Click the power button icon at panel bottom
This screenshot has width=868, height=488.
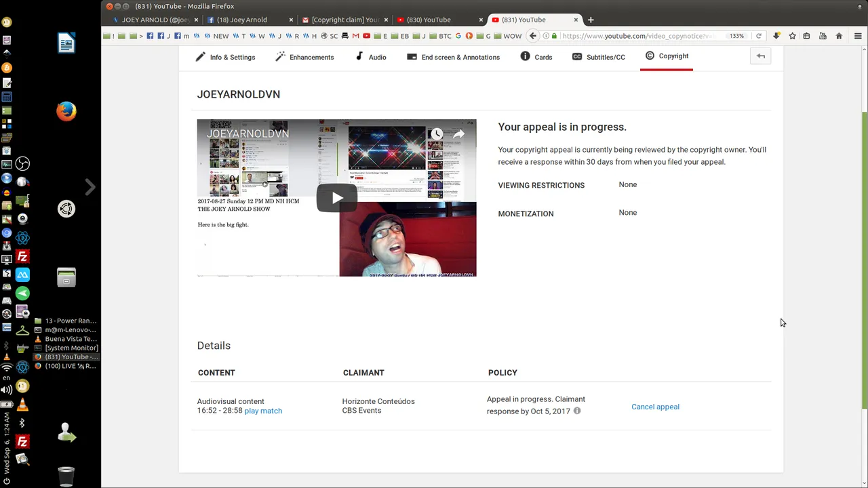7,481
